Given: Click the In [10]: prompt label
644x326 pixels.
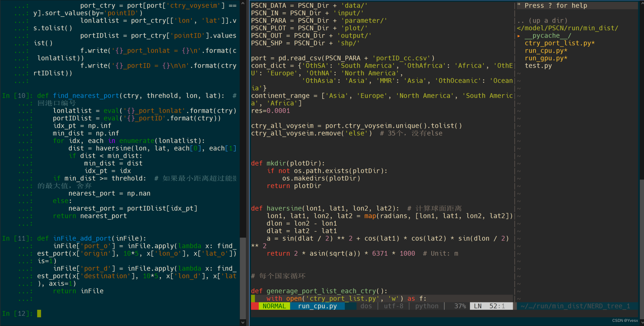Looking at the screenshot, I should point(17,96).
